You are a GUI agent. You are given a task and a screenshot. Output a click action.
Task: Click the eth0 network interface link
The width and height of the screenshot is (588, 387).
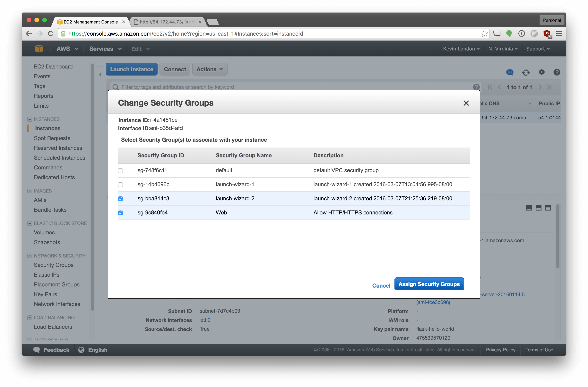point(206,320)
